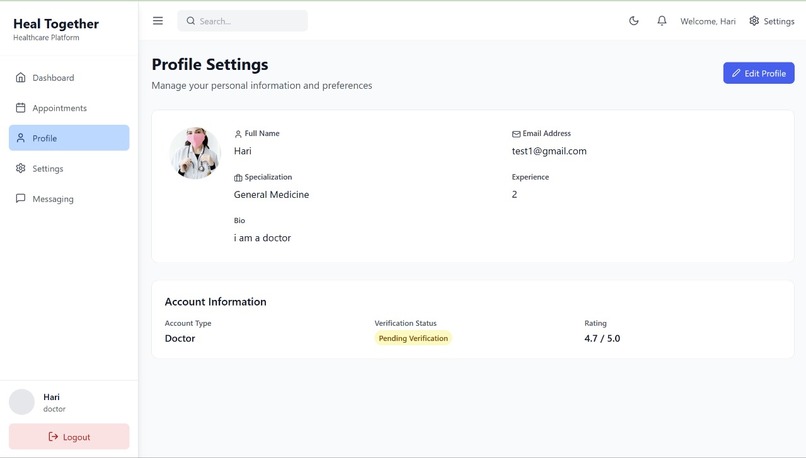Image resolution: width=806 pixels, height=458 pixels.
Task: Click the doctor profile photo
Action: [195, 153]
